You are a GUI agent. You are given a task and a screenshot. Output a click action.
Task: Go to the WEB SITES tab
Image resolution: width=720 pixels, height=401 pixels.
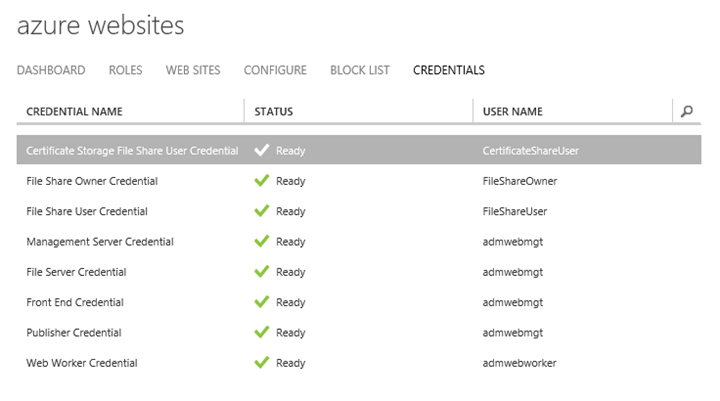pos(193,70)
